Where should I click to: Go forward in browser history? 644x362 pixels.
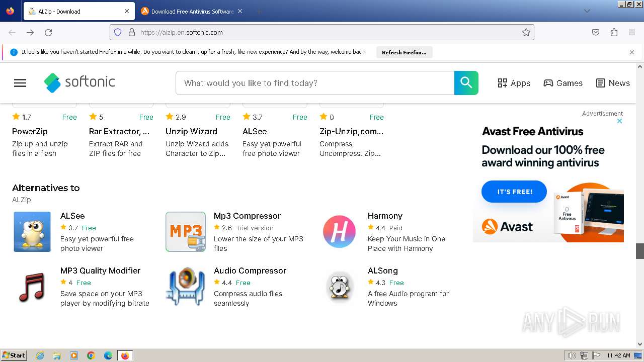pyautogui.click(x=30, y=32)
